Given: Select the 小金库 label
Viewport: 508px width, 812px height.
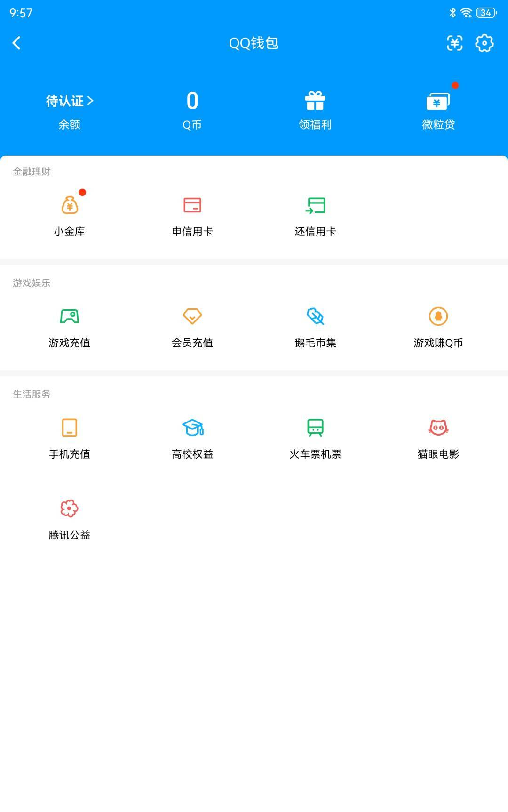Looking at the screenshot, I should coord(70,231).
